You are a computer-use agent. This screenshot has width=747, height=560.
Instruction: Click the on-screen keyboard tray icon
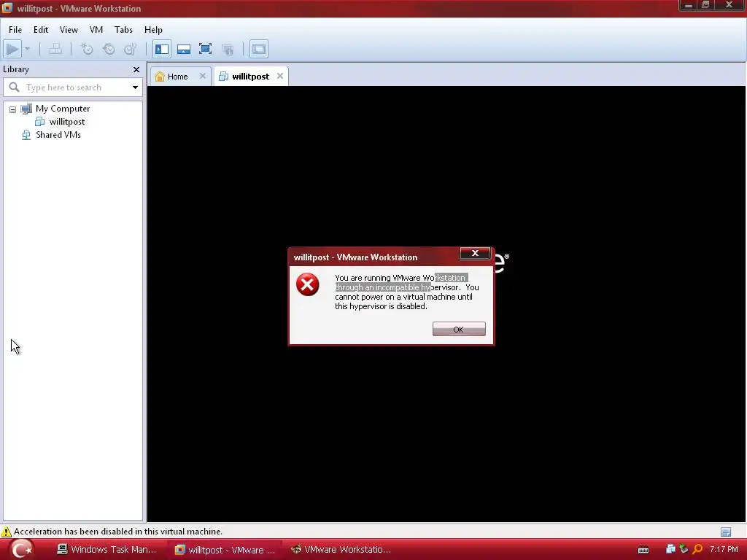pos(643,550)
